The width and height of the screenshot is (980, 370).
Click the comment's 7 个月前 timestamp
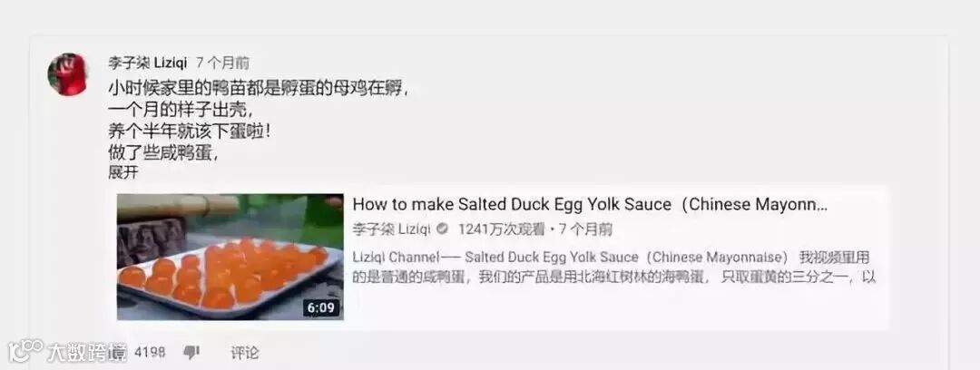(x=222, y=63)
